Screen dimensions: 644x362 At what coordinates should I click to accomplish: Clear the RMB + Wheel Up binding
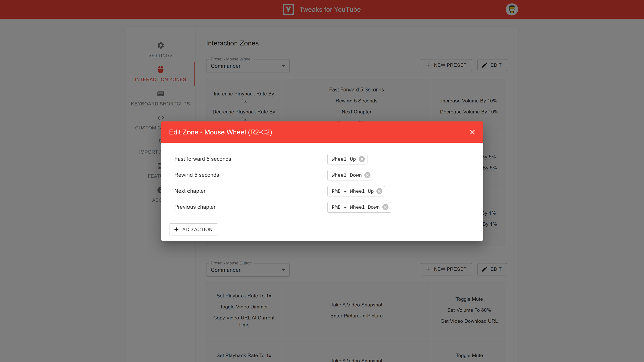379,191
